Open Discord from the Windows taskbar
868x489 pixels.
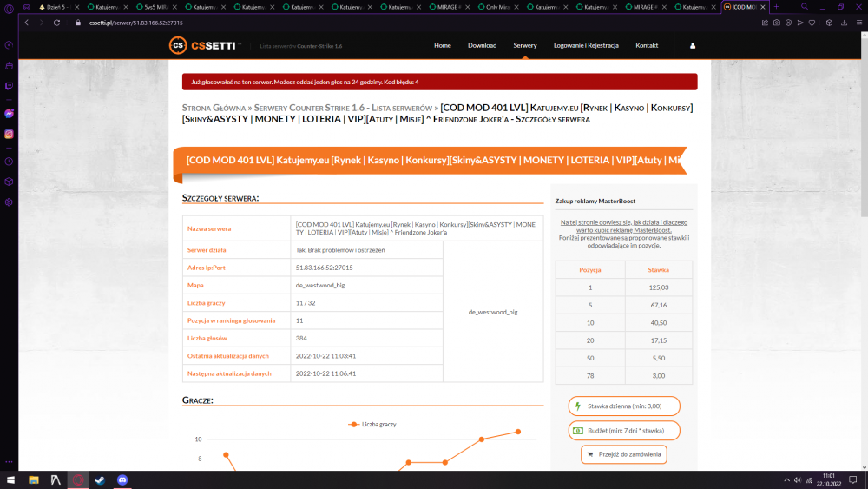point(122,480)
